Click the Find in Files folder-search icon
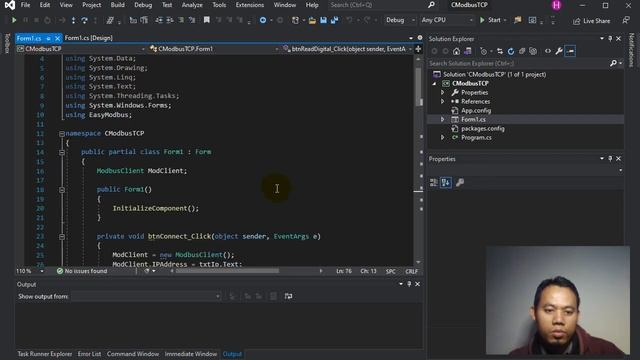Viewport: 640px width, 360px height. [518, 20]
